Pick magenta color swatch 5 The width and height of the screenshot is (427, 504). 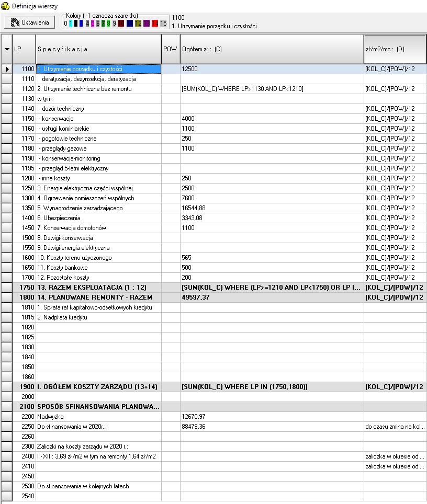tap(93, 24)
